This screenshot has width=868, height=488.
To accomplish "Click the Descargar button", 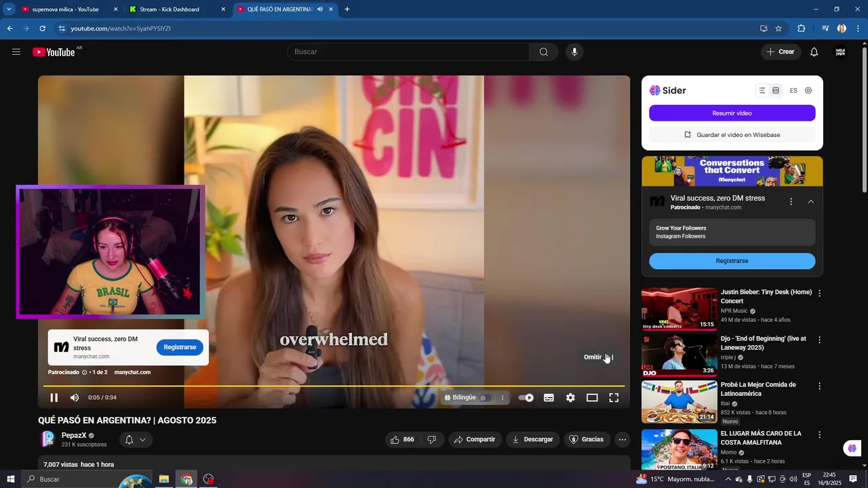I will pyautogui.click(x=533, y=440).
